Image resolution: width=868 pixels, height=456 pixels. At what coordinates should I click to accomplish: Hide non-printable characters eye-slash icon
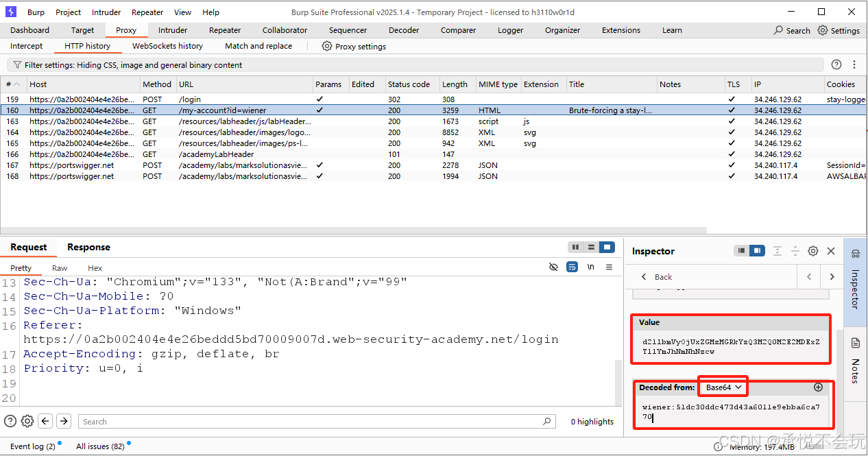[x=554, y=267]
